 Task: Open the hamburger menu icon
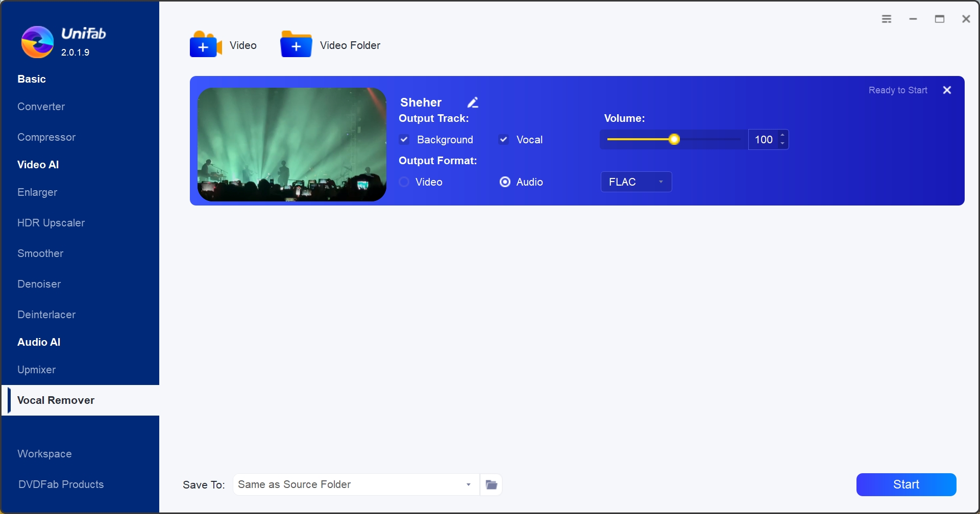[x=887, y=18]
